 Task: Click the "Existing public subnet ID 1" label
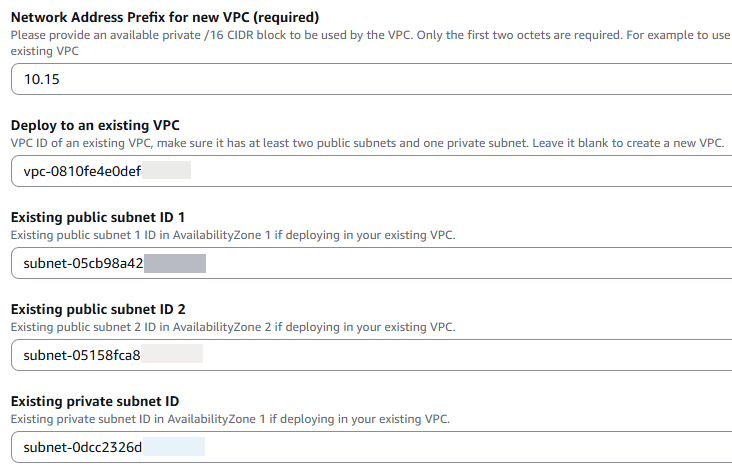[98, 217]
